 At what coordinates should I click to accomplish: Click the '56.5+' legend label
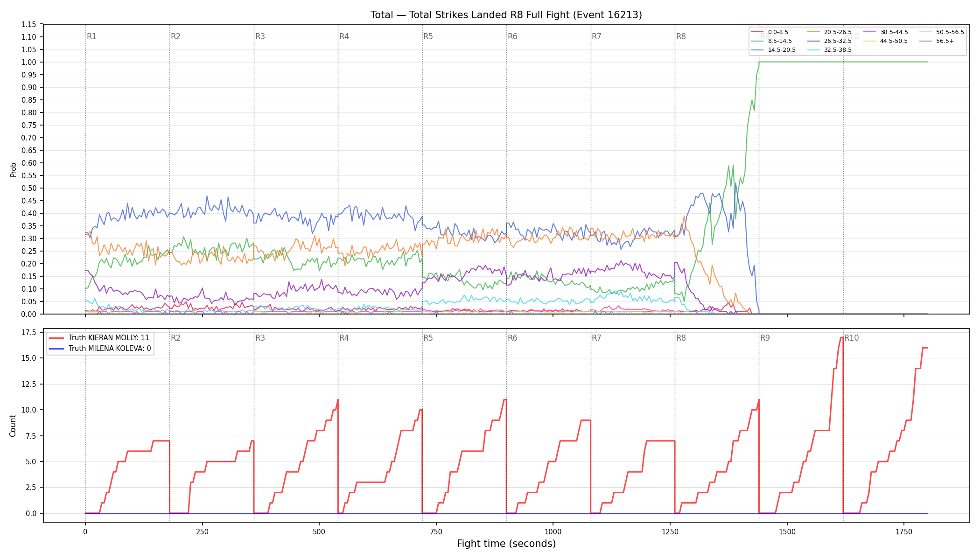pyautogui.click(x=945, y=41)
